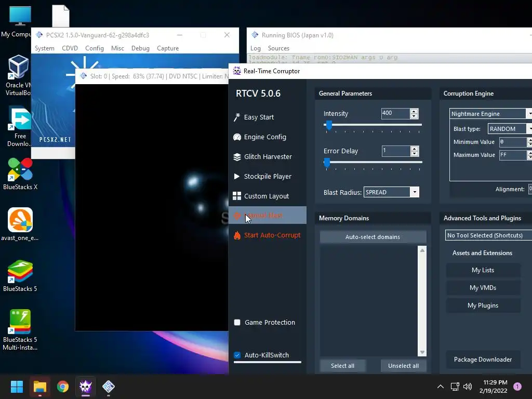This screenshot has height=399, width=532.
Task: Switch to RTCV app in taskbar
Action: (x=86, y=387)
